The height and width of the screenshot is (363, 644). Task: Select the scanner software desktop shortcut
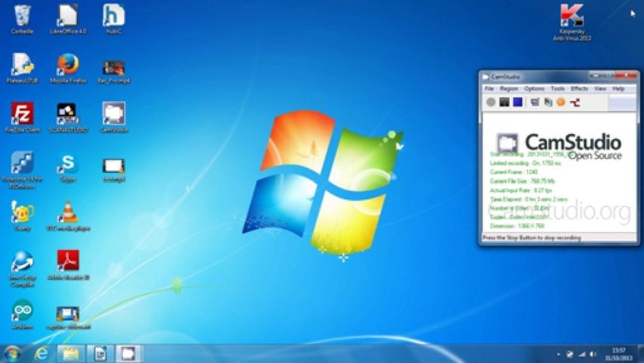(68, 117)
